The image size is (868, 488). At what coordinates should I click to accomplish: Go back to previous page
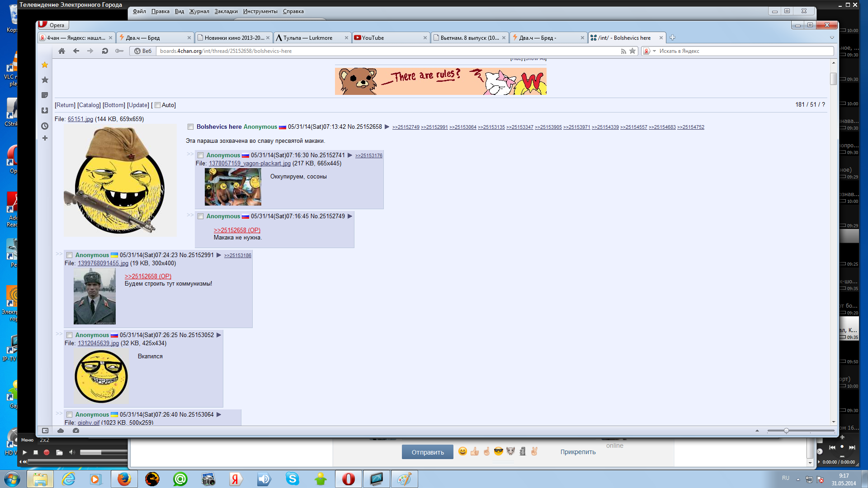click(x=76, y=51)
